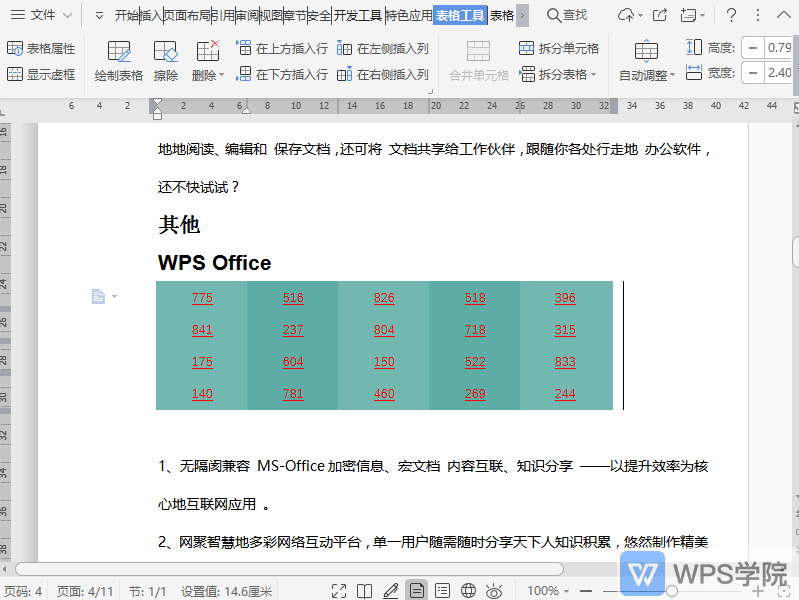Open the three-dot more options menu

coord(758,15)
